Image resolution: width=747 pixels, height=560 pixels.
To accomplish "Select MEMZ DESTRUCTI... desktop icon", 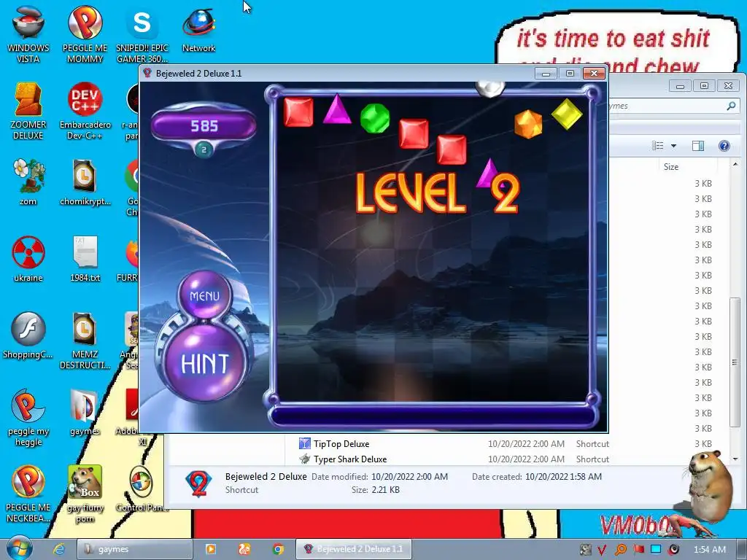I will coord(85,340).
